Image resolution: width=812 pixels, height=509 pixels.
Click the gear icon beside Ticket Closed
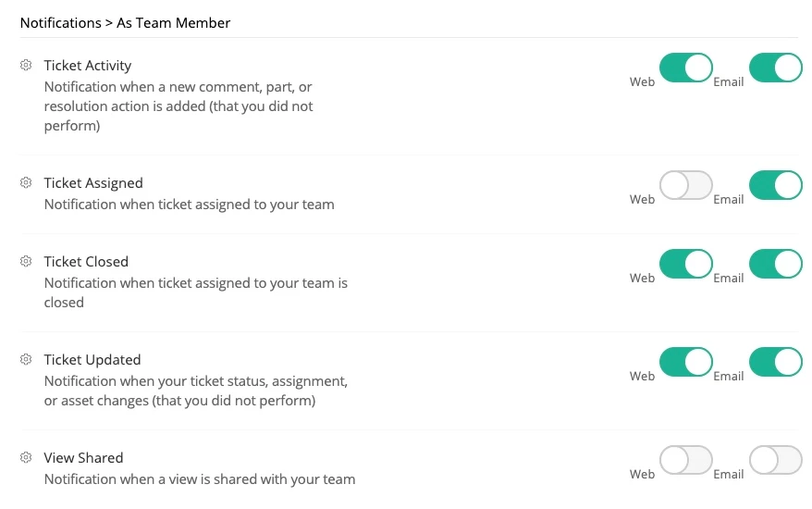coord(26,262)
